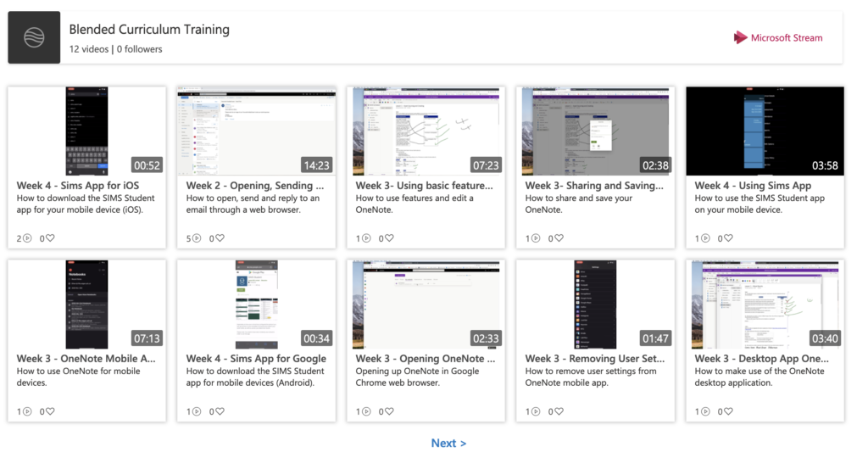Click the title Week 3 - Removing User Set...
Image resolution: width=868 pixels, height=458 pixels.
coord(594,358)
